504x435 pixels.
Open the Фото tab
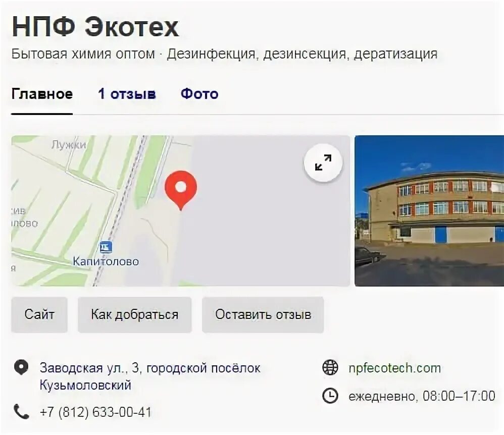pos(199,94)
